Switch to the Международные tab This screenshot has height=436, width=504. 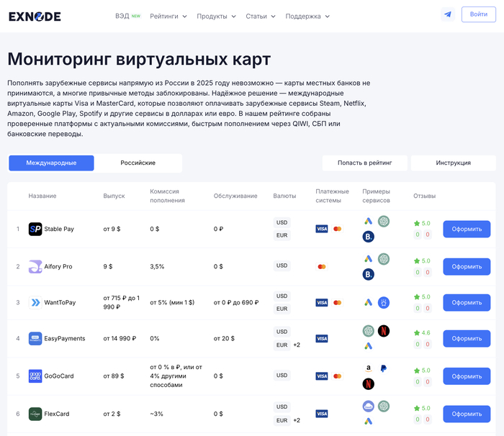click(51, 163)
